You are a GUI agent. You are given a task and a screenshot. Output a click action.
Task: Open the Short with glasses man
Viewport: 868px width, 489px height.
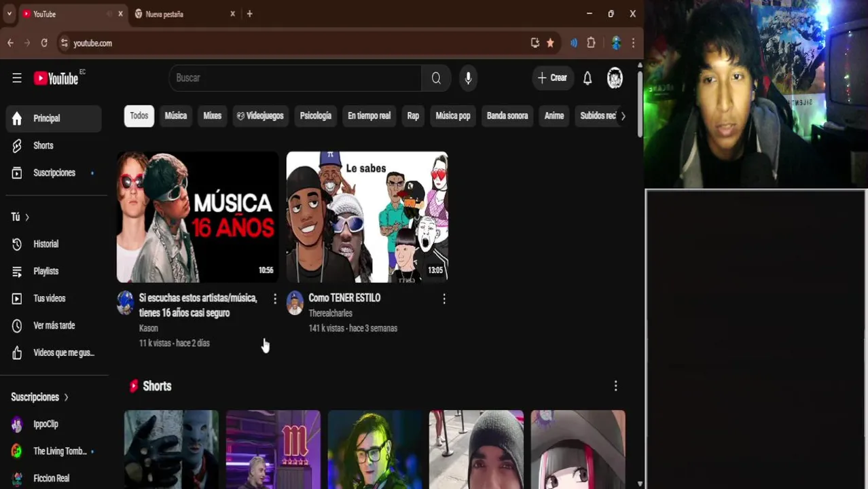375,449
